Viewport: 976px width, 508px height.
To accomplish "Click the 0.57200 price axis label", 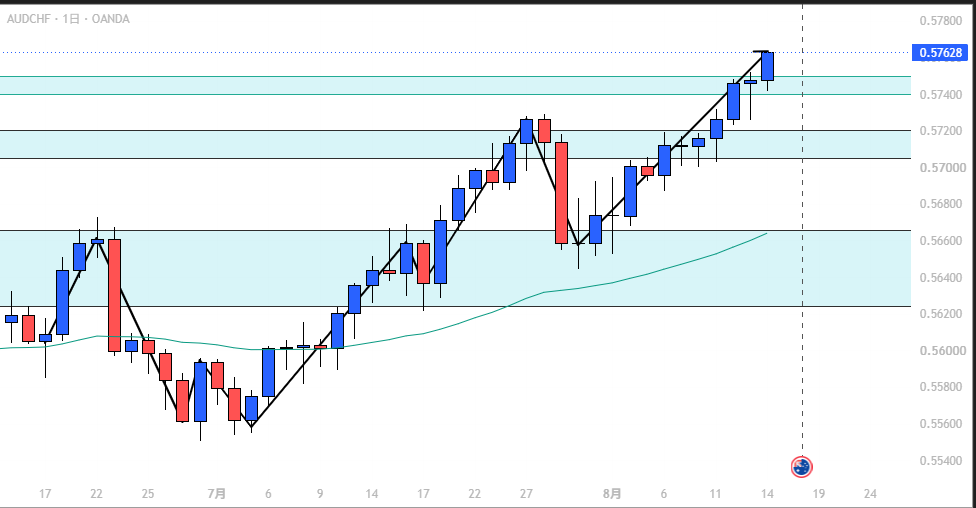I will click(941, 131).
